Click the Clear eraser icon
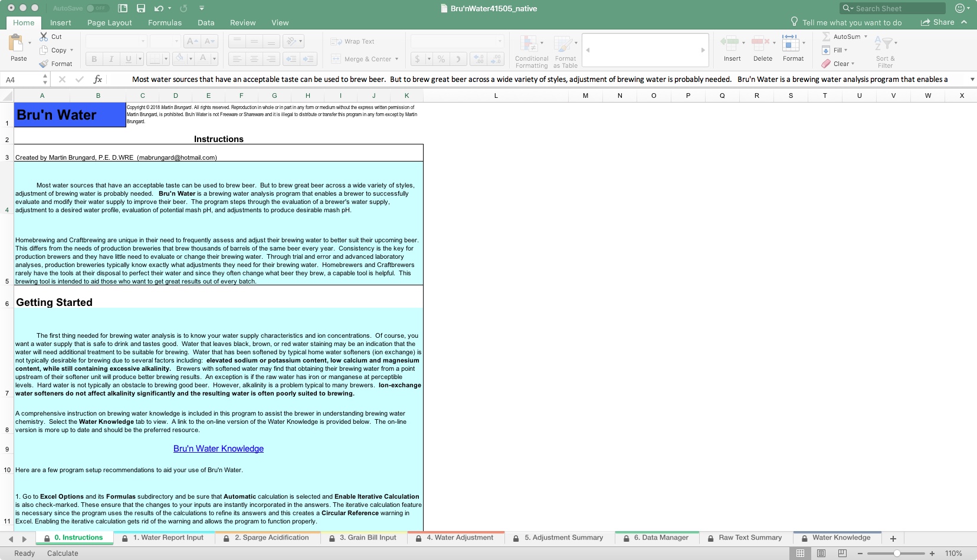The height and width of the screenshot is (560, 977). pos(826,64)
